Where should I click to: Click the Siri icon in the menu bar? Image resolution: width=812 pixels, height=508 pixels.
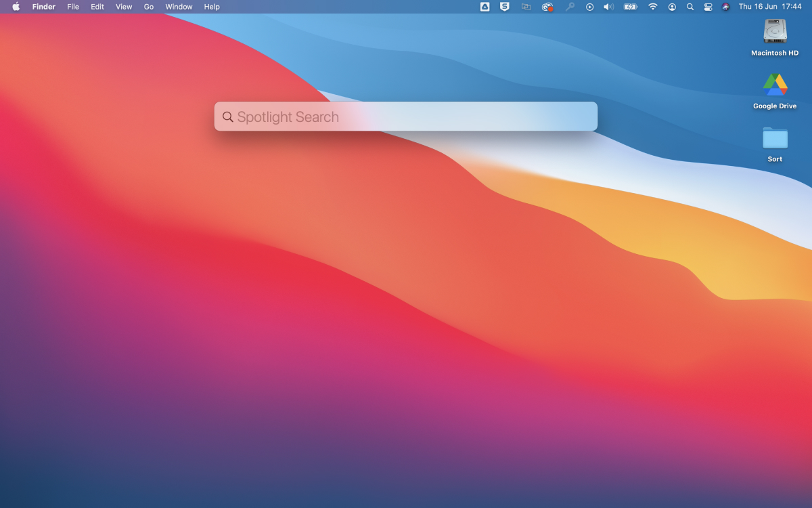725,7
